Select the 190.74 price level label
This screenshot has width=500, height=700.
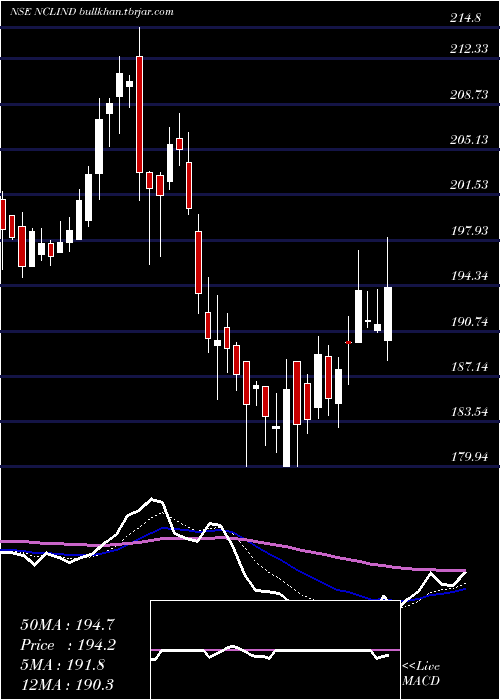469,321
